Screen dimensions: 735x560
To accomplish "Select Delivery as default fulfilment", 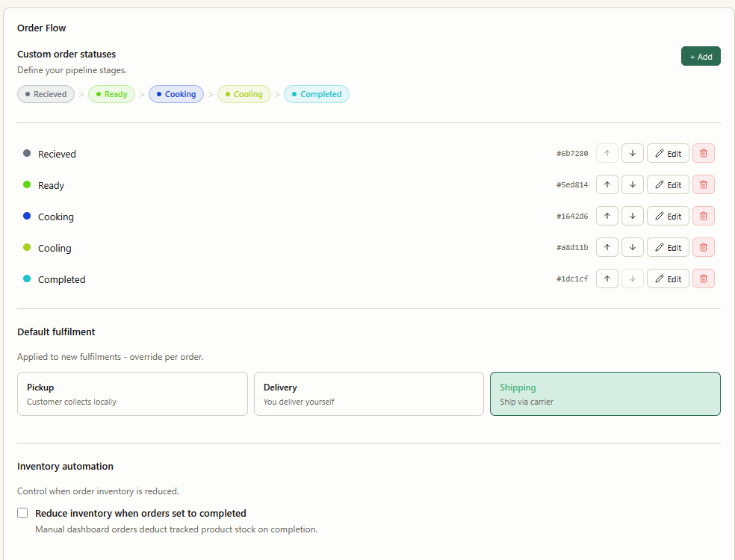I will [x=369, y=393].
